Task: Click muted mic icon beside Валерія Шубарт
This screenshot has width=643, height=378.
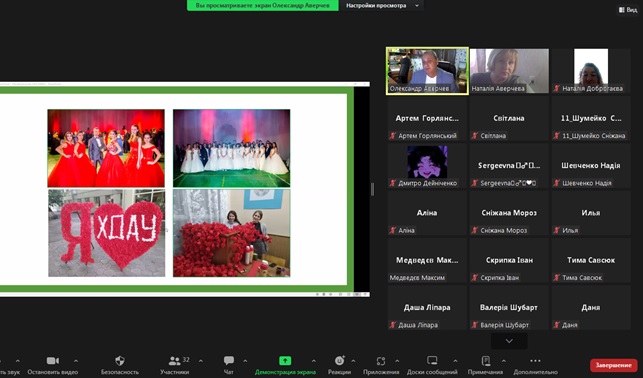Action: [x=474, y=325]
